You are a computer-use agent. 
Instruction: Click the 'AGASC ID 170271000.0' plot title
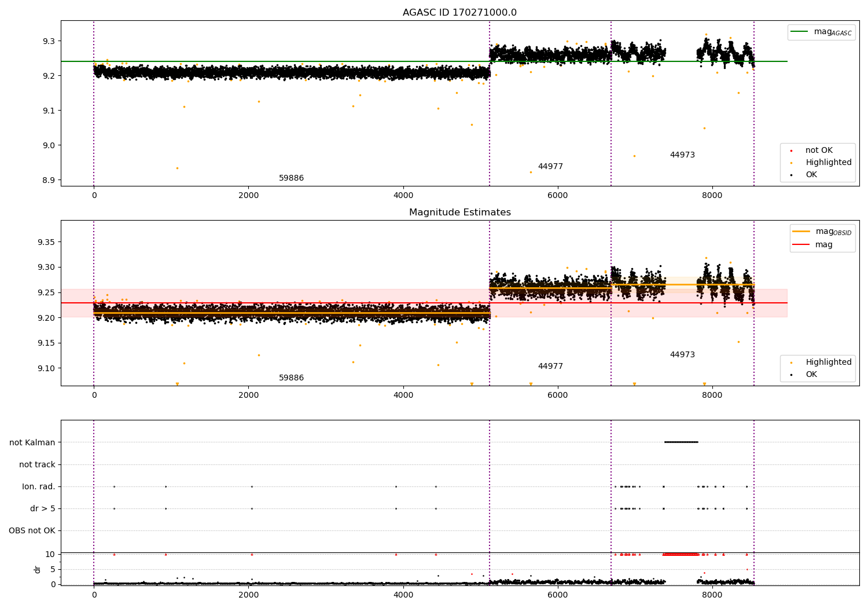459,13
